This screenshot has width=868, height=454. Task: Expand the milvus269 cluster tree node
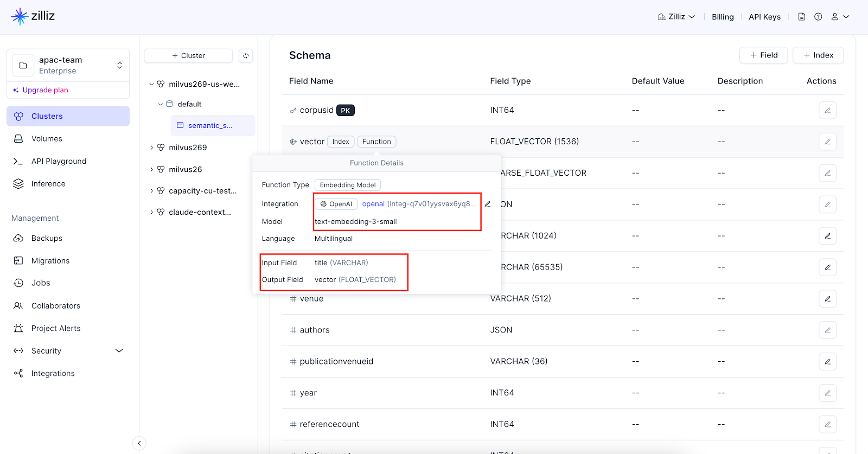pyautogui.click(x=151, y=148)
